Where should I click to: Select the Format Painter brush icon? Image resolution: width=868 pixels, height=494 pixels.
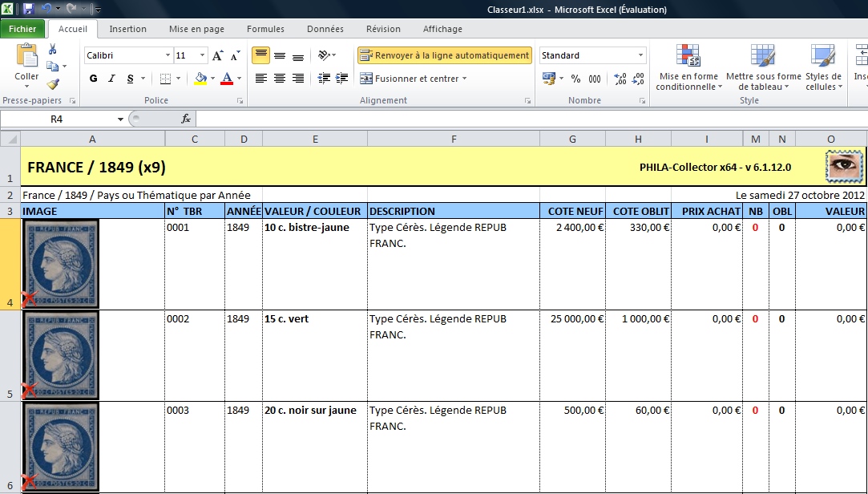coord(53,83)
